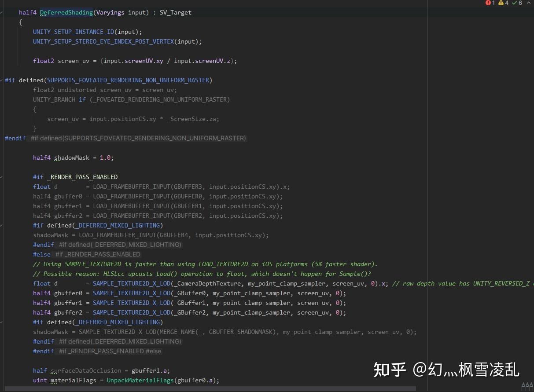Click the raw depth value comment
The height and width of the screenshot is (392, 534).
pyautogui.click(x=462, y=283)
